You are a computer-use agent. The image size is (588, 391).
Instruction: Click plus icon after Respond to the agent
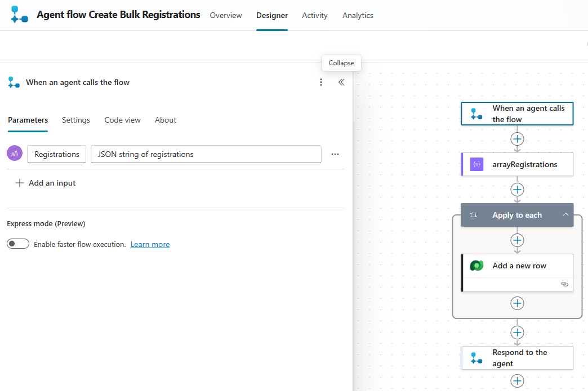pyautogui.click(x=517, y=381)
